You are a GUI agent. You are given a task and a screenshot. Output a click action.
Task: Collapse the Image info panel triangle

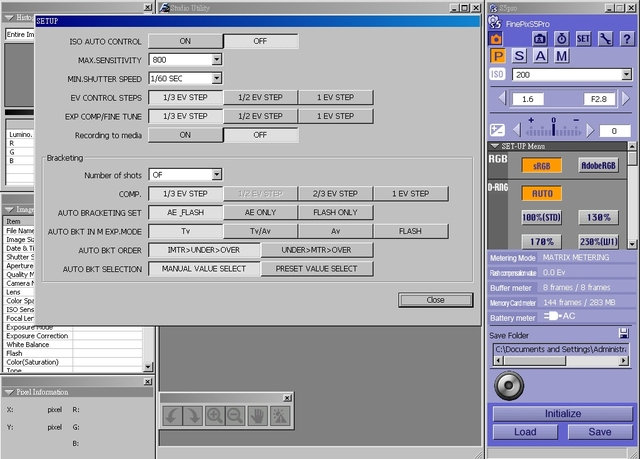coord(9,209)
